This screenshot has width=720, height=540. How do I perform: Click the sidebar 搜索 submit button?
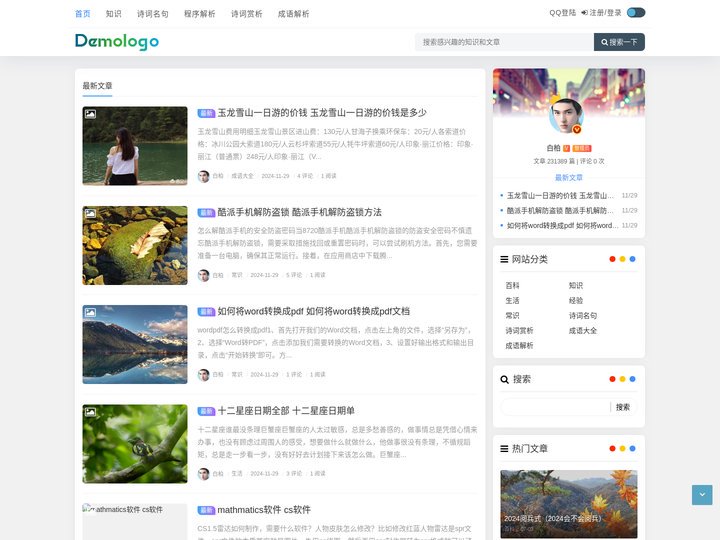coord(623,407)
